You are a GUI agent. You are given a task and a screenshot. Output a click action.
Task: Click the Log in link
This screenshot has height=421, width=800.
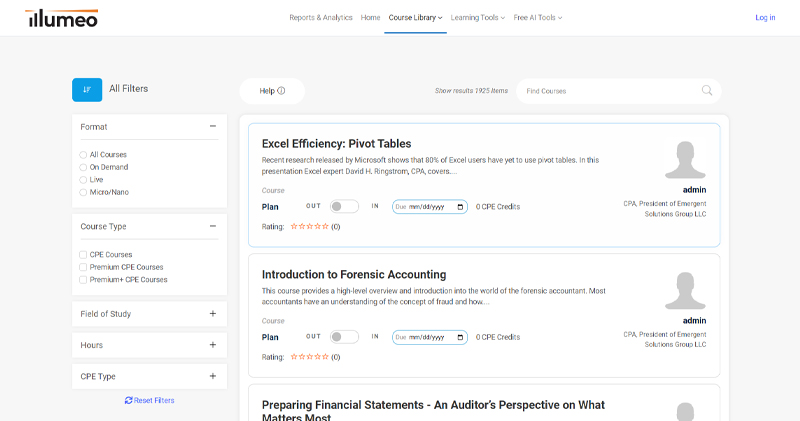(765, 17)
